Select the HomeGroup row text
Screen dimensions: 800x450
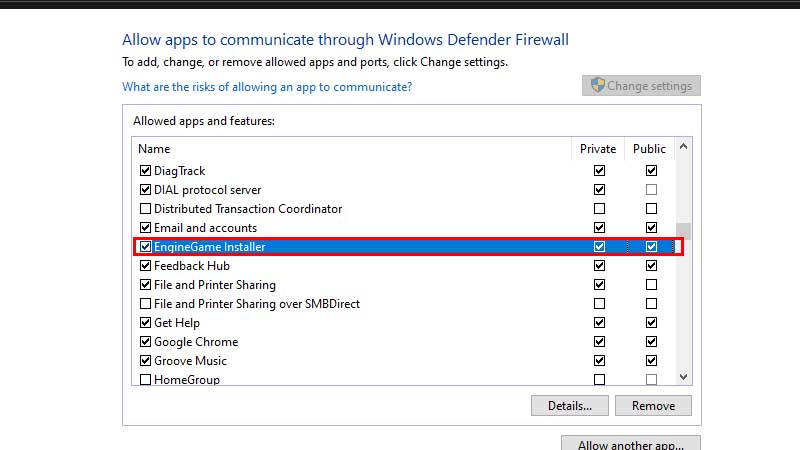[187, 380]
